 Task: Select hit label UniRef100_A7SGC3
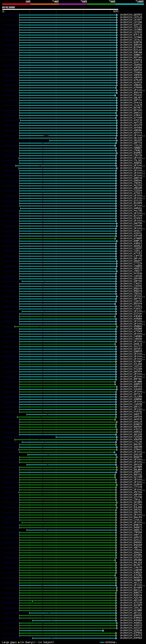[x=131, y=193]
